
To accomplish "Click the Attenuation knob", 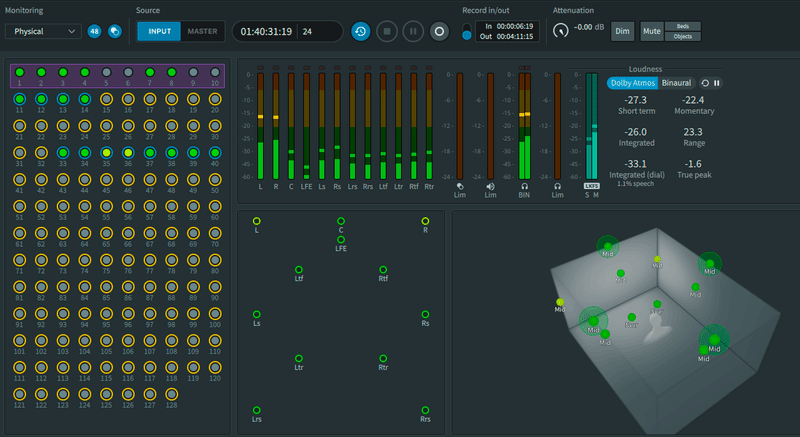I will 561,31.
